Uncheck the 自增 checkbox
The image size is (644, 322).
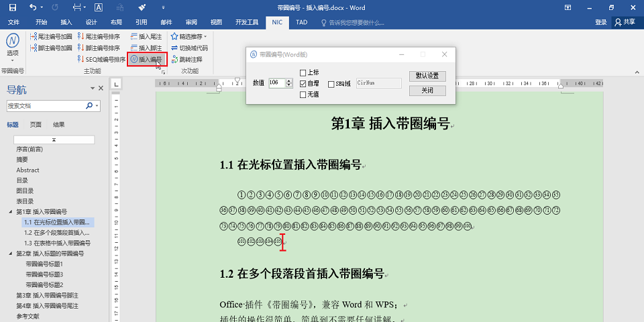[x=303, y=84]
